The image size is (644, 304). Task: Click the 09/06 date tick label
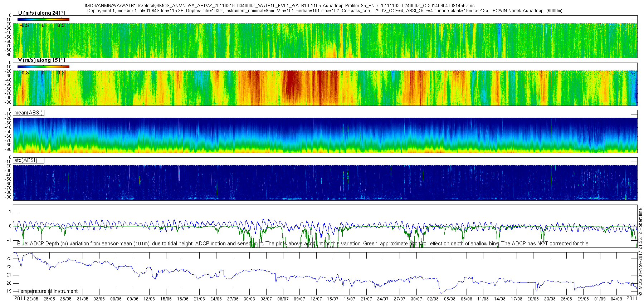pos(133,299)
